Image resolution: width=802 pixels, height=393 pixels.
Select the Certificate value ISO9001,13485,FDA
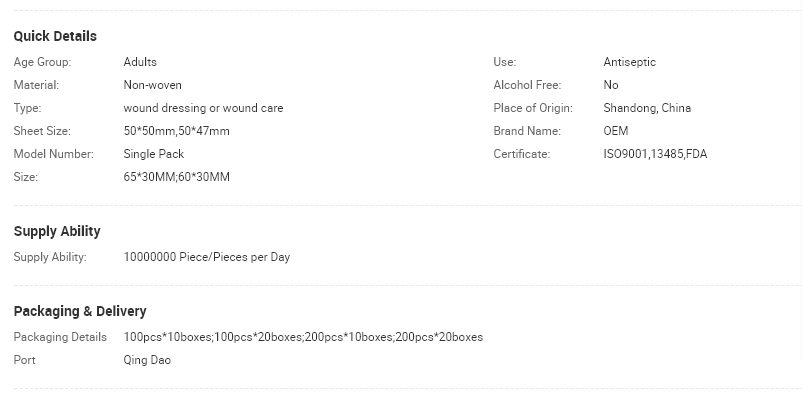(655, 154)
